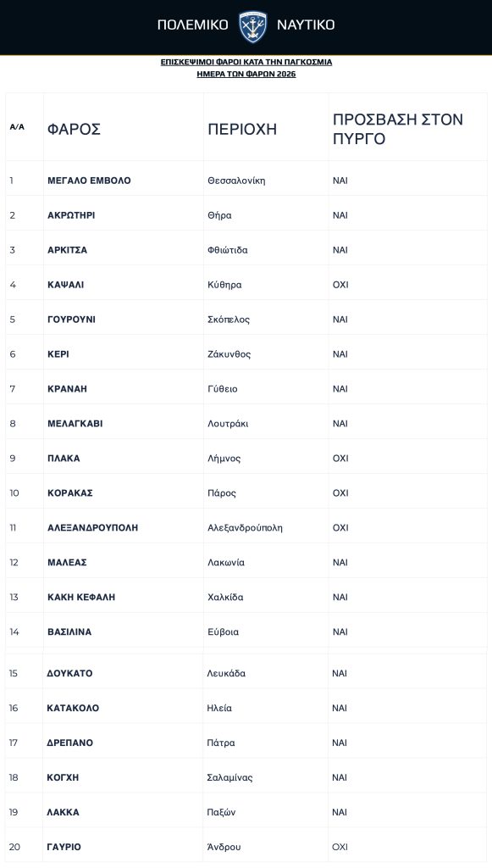
Task: Select the ΚΑΚΗ ΚΕΦΑΛΗ lighthouse entry
Action: tap(81, 597)
